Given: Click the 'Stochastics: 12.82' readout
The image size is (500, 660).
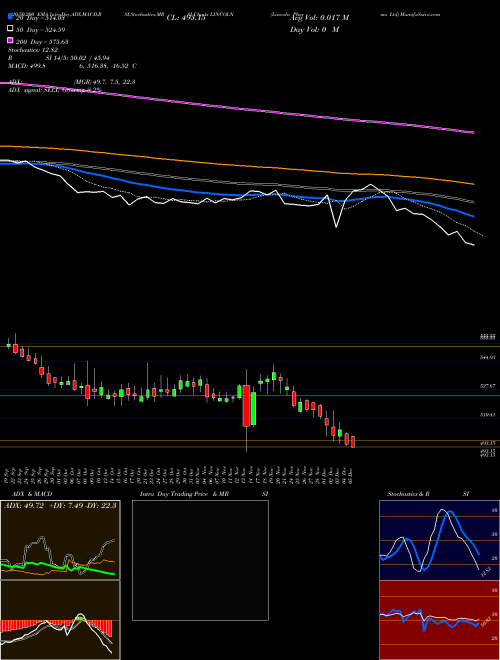Looking at the screenshot, I should (32, 50).
